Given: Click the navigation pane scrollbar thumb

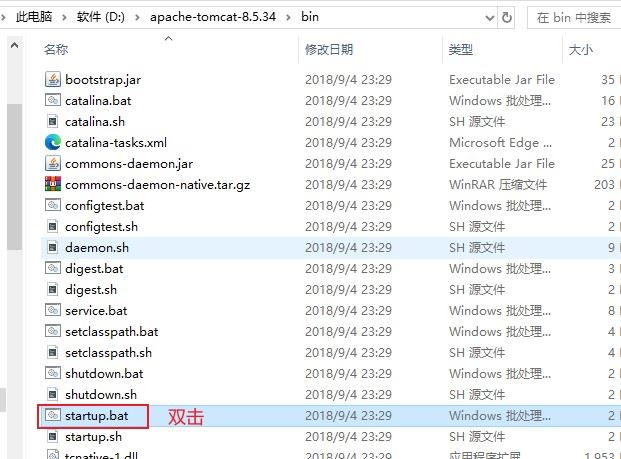Looking at the screenshot, I should 14,177.
